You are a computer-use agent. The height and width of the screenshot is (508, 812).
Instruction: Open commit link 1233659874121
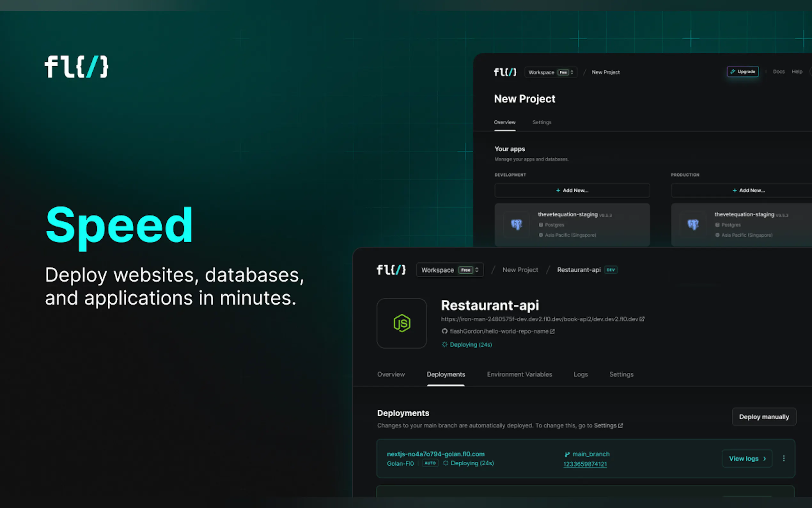tap(585, 464)
